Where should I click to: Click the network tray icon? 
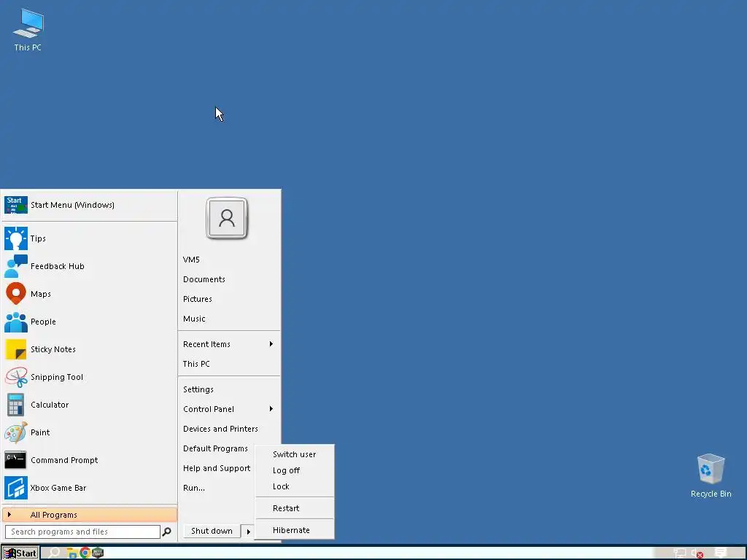pos(680,553)
